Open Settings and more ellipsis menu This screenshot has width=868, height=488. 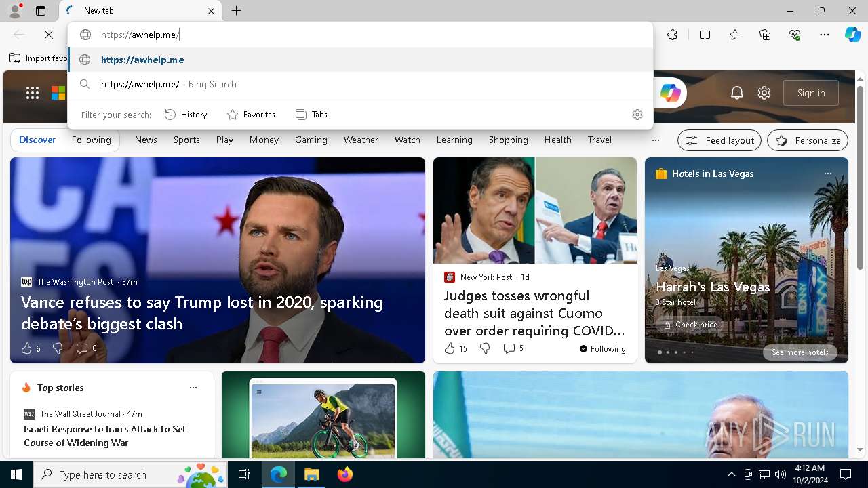coord(825,35)
